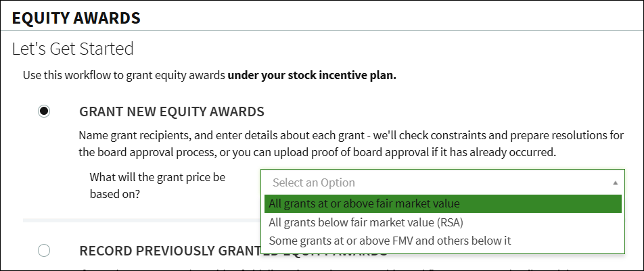Image resolution: width=644 pixels, height=271 pixels.
Task: Click the GRANT NEW EQUITY AWARDS label
Action: point(172,112)
